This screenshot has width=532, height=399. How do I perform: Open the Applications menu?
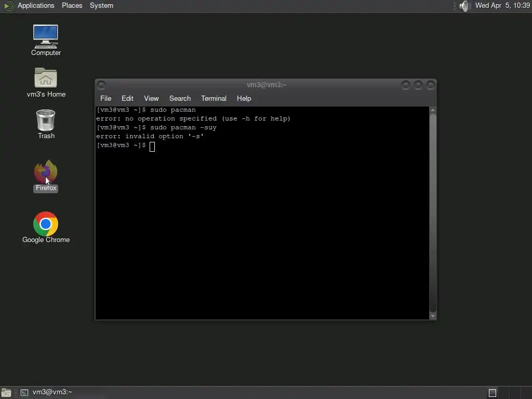[36, 5]
